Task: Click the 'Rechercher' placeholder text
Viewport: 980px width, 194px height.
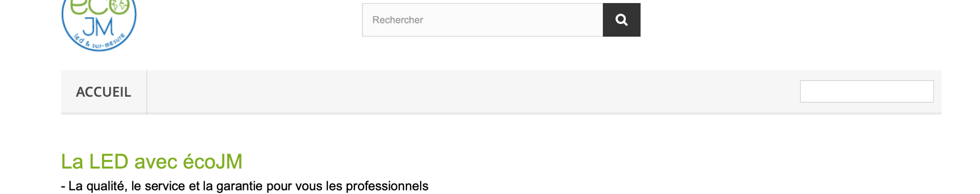Action: coord(398,20)
